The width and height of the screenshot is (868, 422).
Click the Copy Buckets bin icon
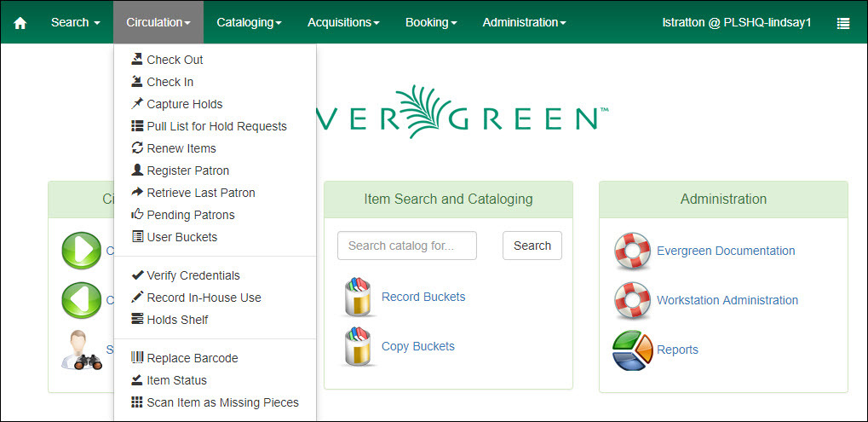[357, 346]
